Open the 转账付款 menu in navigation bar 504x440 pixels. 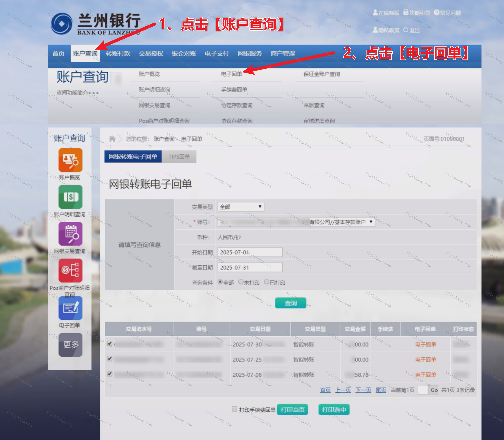click(118, 54)
